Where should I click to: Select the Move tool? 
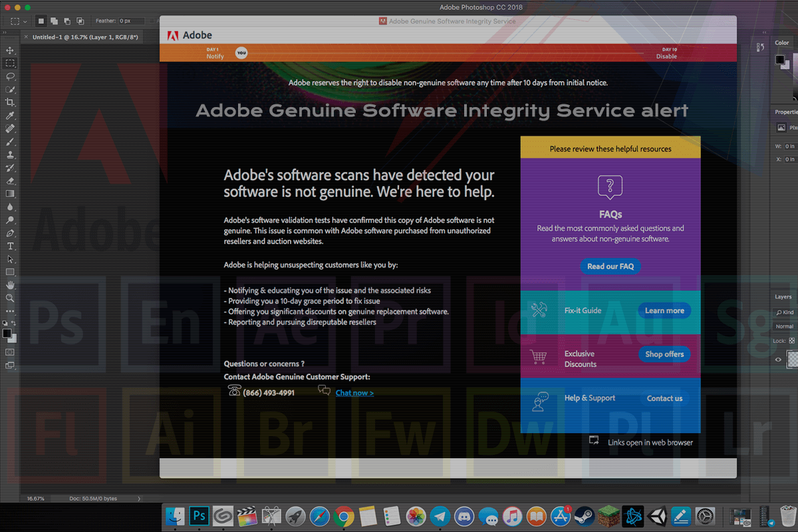tap(10, 51)
